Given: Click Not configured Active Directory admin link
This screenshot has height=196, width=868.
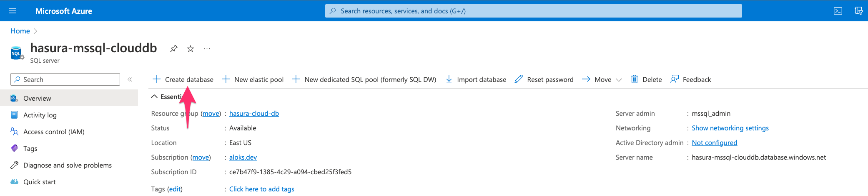Looking at the screenshot, I should (x=715, y=143).
